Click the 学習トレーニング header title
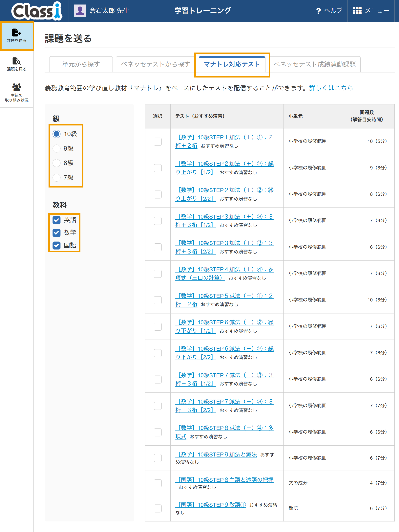Image resolution: width=399 pixels, height=532 pixels. tap(203, 11)
